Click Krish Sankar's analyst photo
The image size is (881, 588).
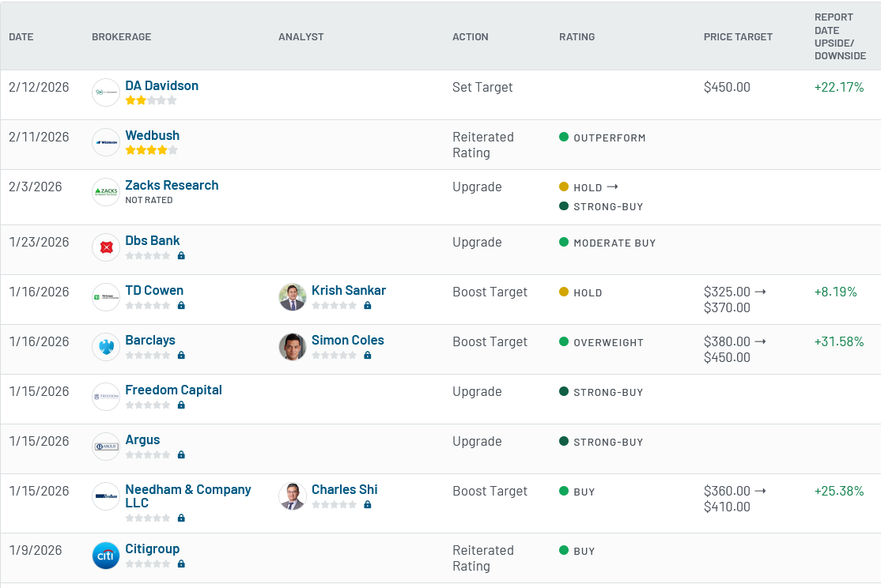tap(292, 297)
